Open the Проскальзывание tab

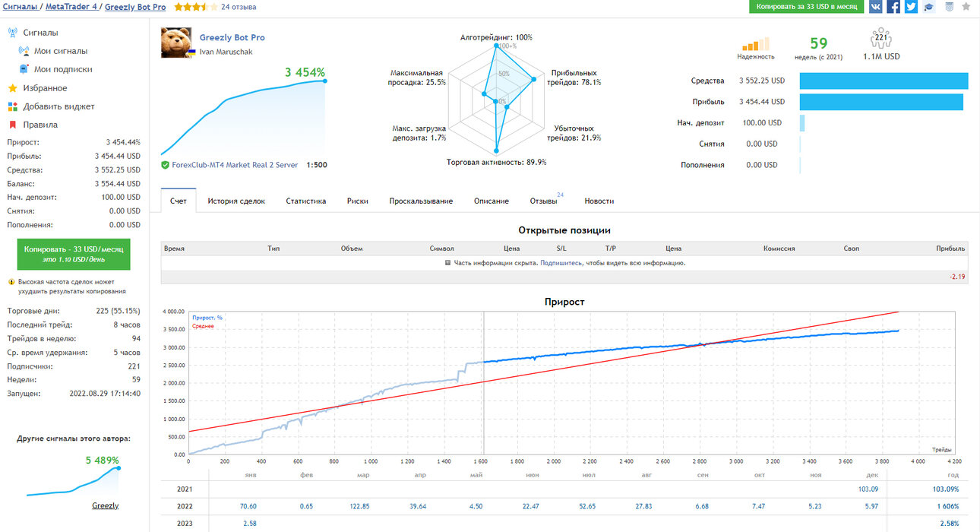click(421, 201)
